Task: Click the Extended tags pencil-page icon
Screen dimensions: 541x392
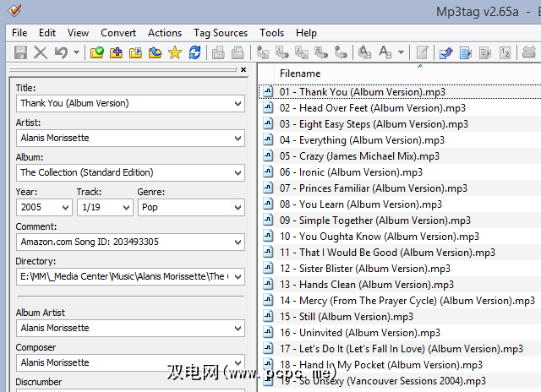Action: (422, 52)
